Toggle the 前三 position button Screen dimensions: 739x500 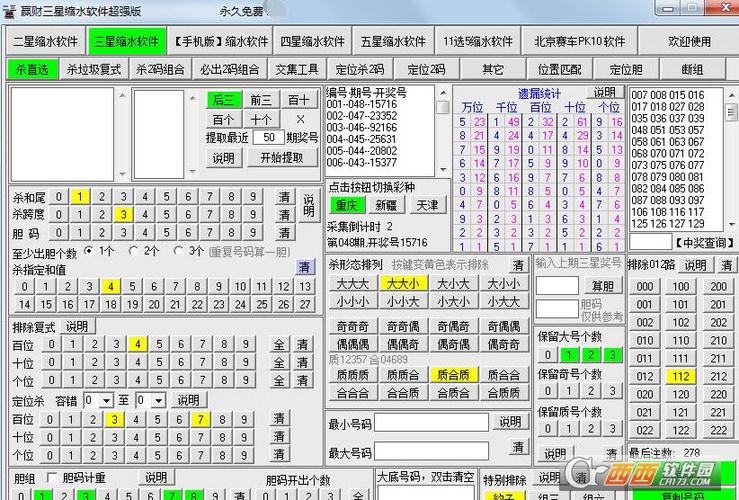(x=261, y=100)
